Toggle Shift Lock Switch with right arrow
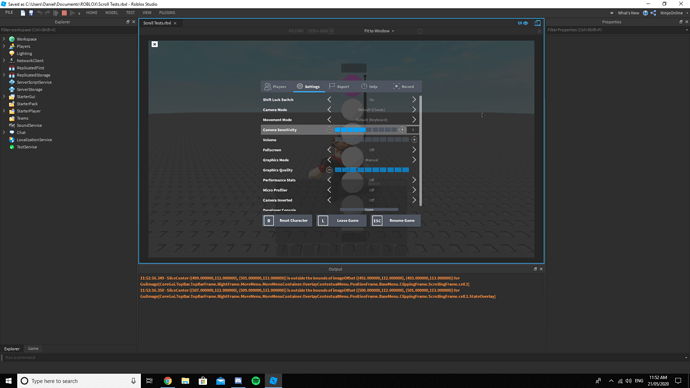Screen dimensions: 690x388 (414, 99)
